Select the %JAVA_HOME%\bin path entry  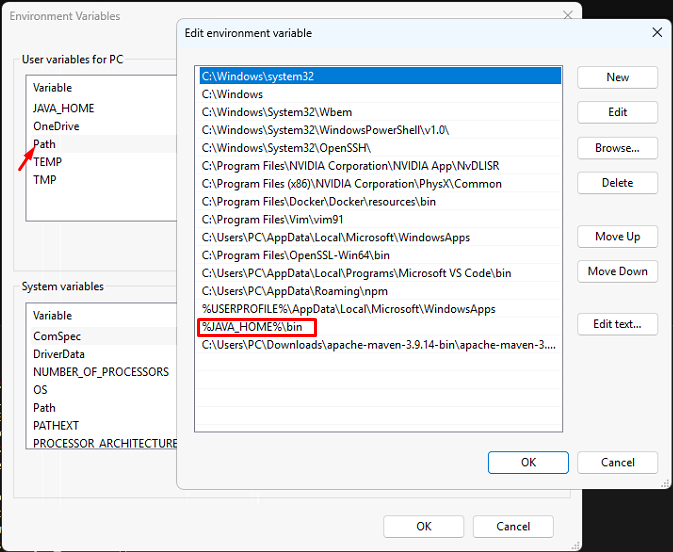(x=258, y=327)
